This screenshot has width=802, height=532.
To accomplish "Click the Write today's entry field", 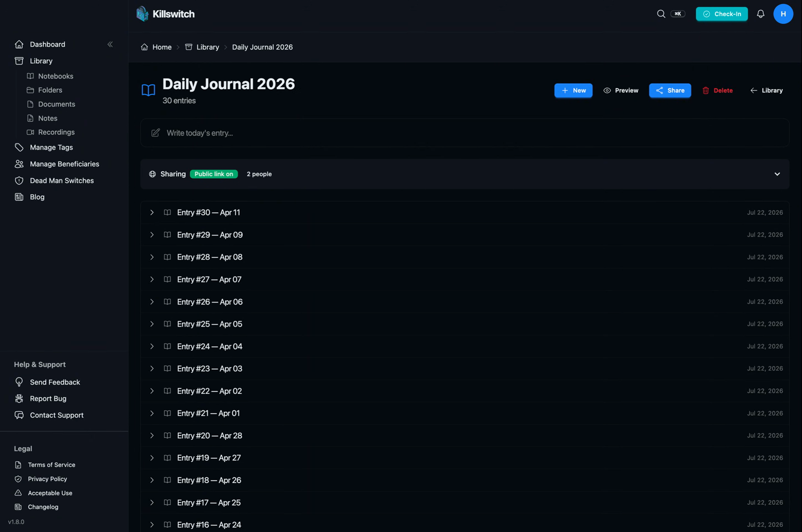I will point(465,133).
